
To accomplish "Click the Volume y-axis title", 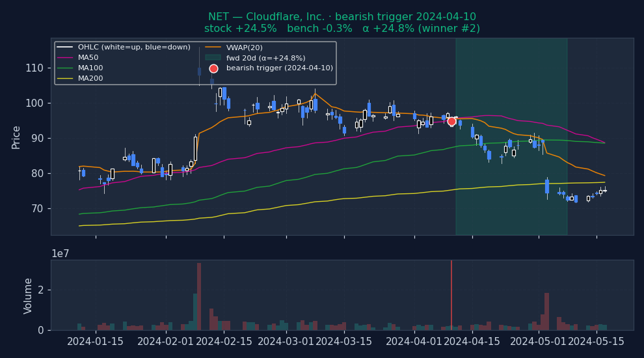I will 29,296.
